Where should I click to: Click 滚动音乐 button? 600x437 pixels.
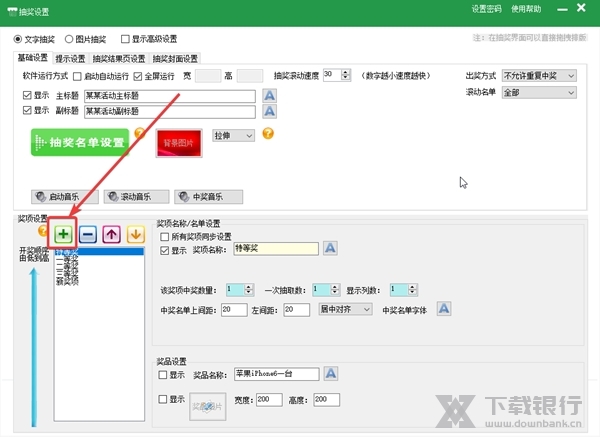pos(136,197)
